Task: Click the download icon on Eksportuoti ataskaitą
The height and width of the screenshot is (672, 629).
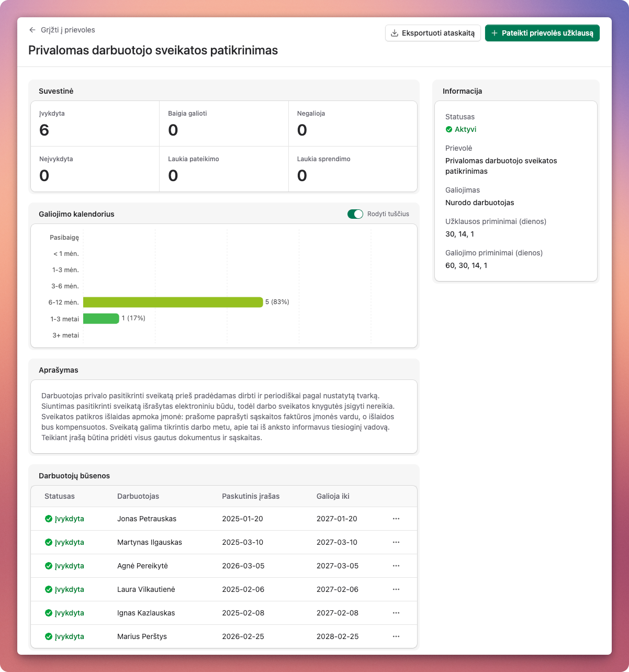Action: point(394,32)
